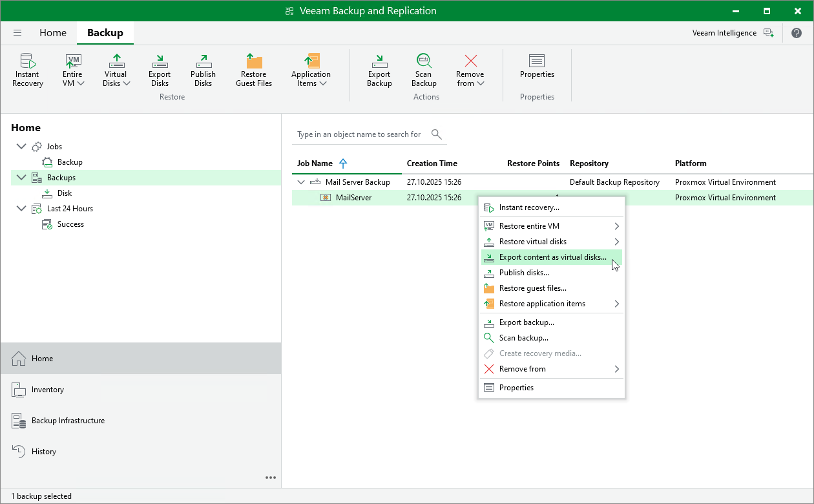Choose Export content as virtual disks
The width and height of the screenshot is (814, 504).
point(552,257)
